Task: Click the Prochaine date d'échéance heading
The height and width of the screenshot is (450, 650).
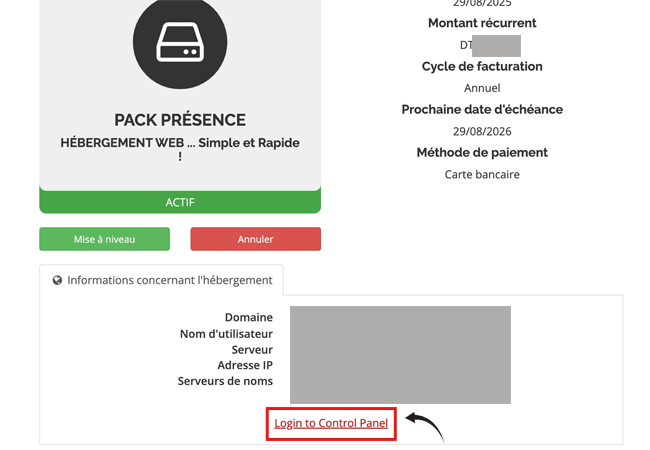Action: tap(482, 109)
